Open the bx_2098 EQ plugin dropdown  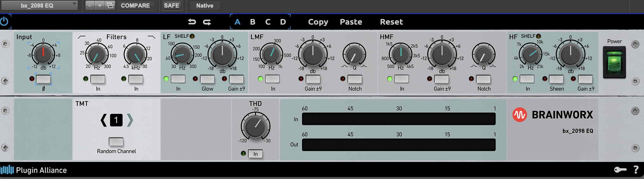click(x=39, y=5)
